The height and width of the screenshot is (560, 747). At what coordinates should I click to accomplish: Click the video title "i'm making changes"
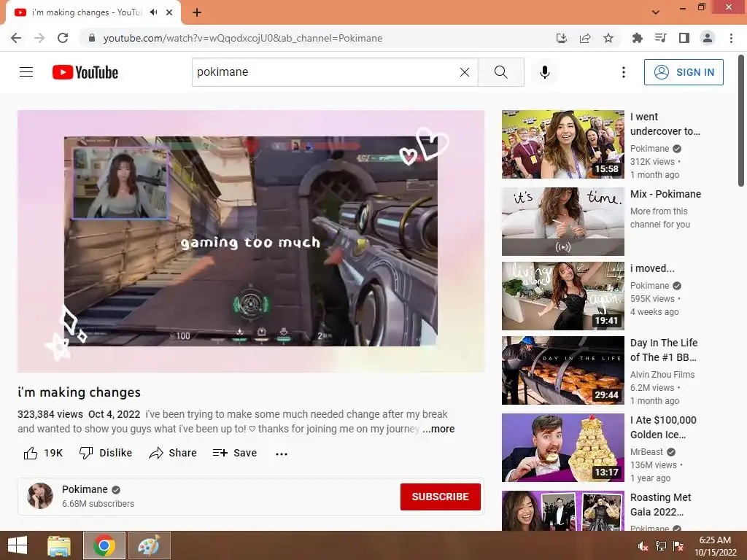click(x=79, y=392)
